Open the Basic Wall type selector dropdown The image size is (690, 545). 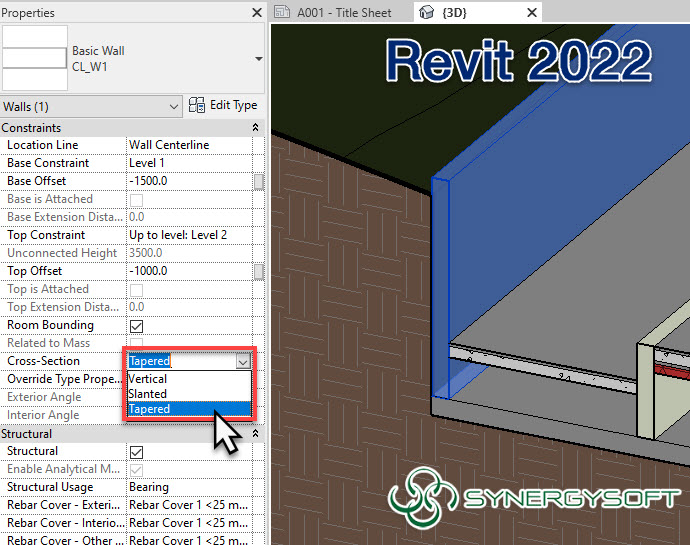259,59
